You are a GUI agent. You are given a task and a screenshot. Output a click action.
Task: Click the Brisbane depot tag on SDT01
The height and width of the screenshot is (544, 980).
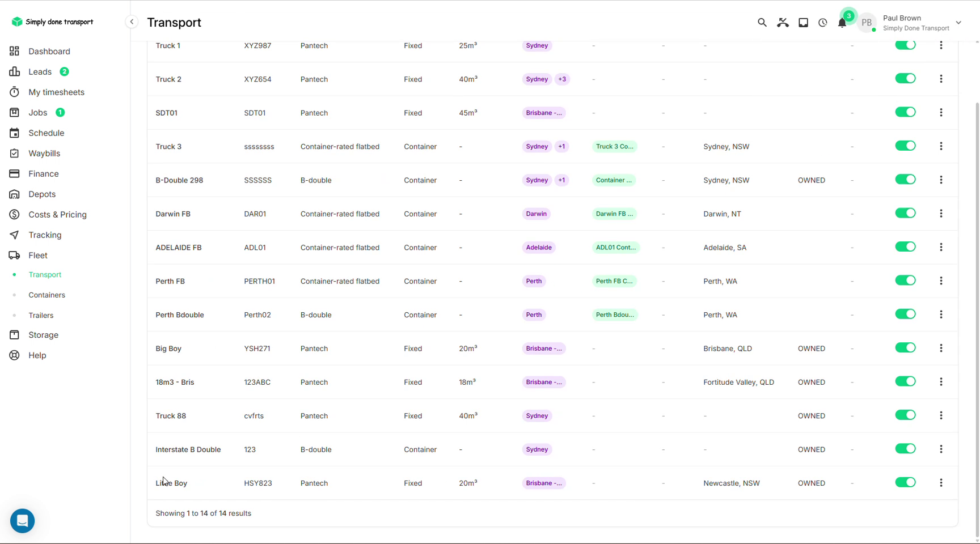click(x=543, y=113)
